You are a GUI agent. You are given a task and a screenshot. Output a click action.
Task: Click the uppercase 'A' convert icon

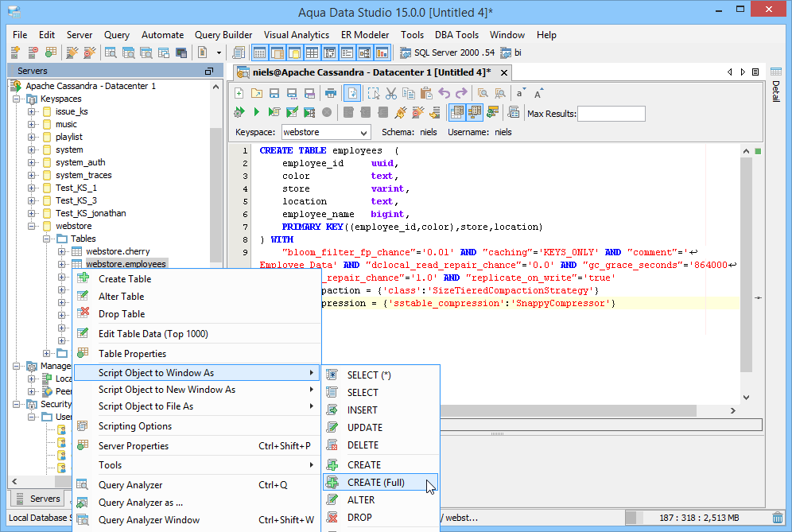point(538,94)
